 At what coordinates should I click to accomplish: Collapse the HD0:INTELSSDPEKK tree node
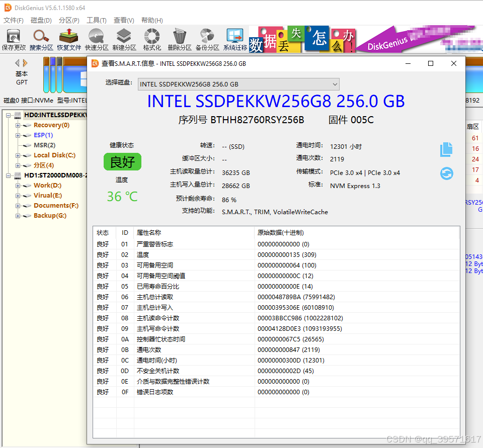pyautogui.click(x=8, y=116)
